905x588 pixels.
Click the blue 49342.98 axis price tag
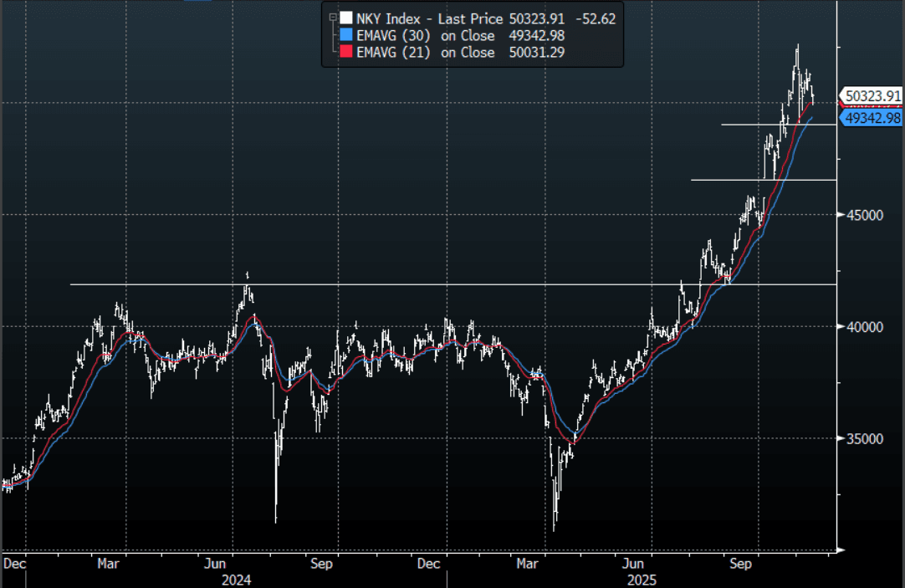click(x=872, y=119)
